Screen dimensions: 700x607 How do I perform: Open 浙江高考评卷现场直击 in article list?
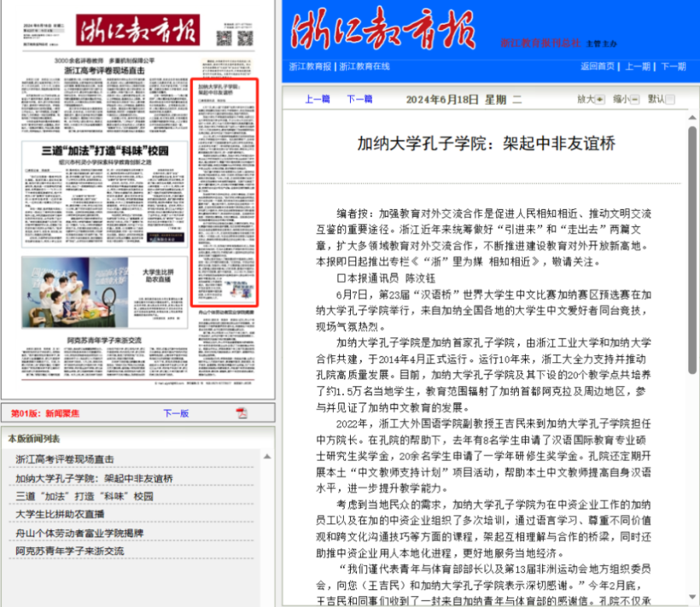pyautogui.click(x=65, y=459)
